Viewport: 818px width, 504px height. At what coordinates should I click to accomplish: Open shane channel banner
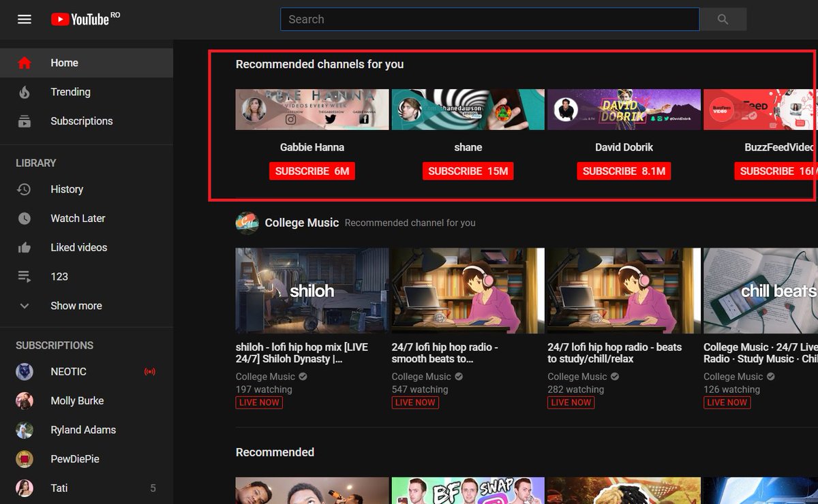pos(468,110)
